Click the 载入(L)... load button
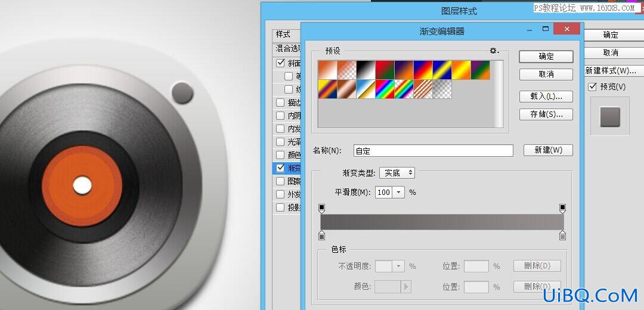This screenshot has width=644, height=310. tap(546, 96)
